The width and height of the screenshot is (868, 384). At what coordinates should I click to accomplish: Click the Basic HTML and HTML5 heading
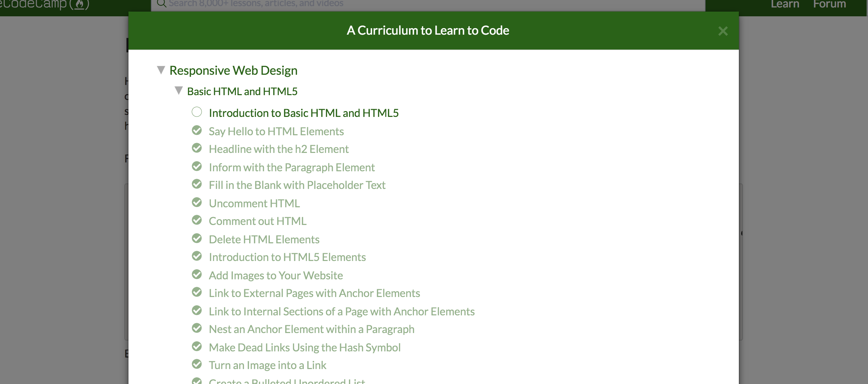[242, 91]
